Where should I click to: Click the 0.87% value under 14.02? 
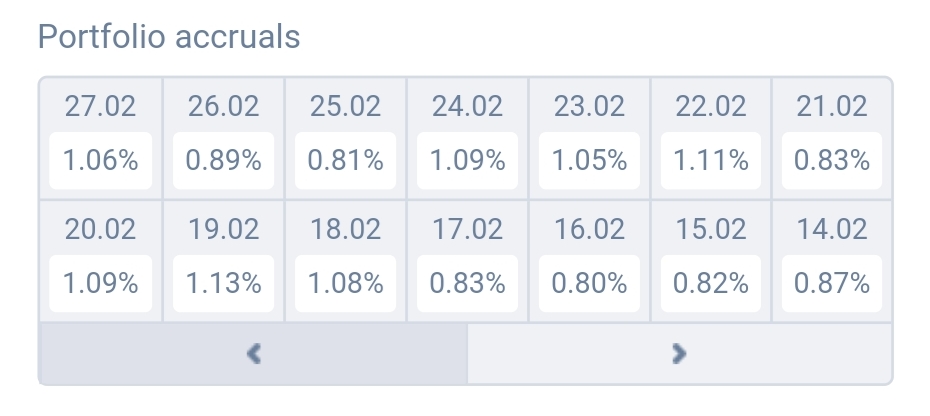tap(832, 283)
